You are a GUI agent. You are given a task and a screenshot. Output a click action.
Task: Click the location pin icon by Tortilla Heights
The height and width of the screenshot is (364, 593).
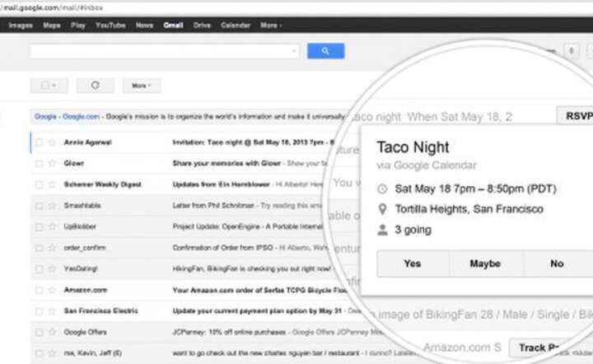[x=382, y=209]
